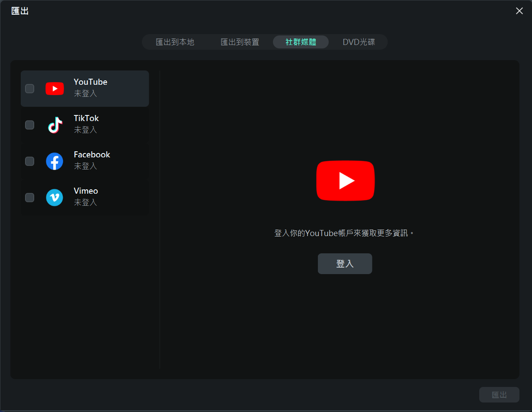The image size is (532, 412).
Task: Select the Vimeo platform name
Action: (x=86, y=191)
